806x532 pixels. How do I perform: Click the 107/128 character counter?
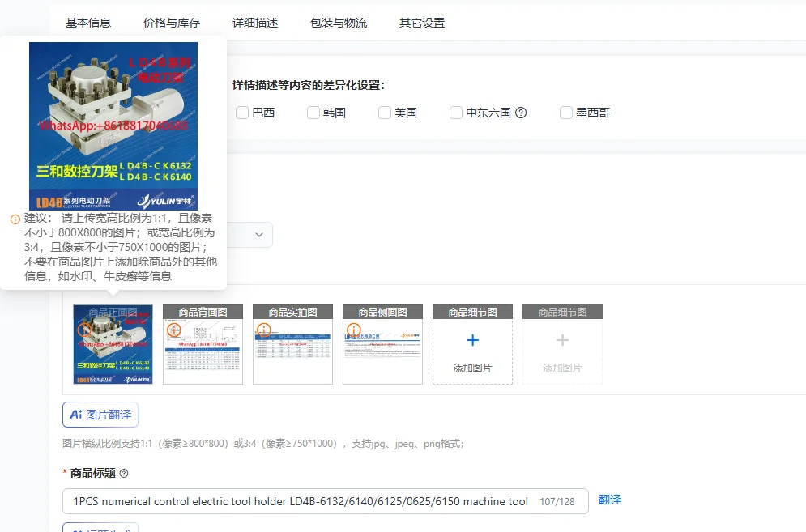tap(557, 502)
